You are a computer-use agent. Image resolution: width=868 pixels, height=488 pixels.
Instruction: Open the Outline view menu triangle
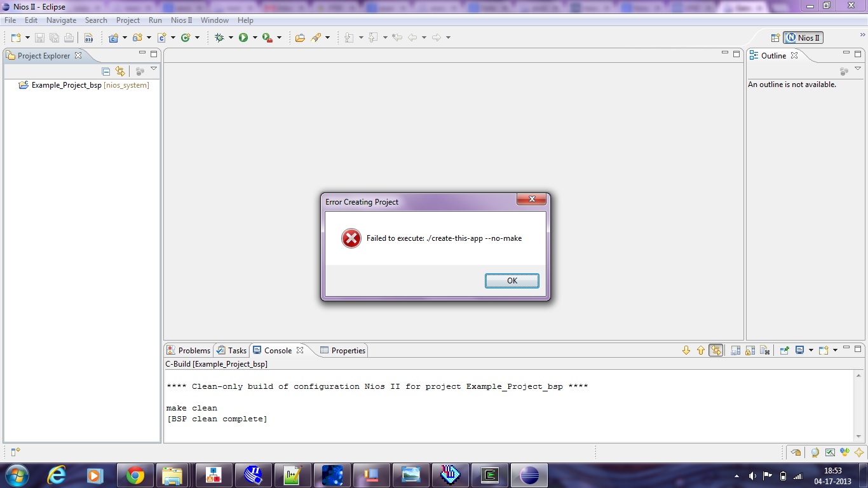[x=858, y=69]
